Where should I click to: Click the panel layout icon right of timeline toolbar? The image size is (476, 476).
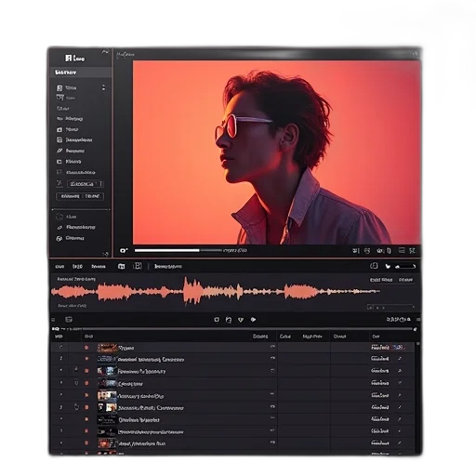coord(374,266)
